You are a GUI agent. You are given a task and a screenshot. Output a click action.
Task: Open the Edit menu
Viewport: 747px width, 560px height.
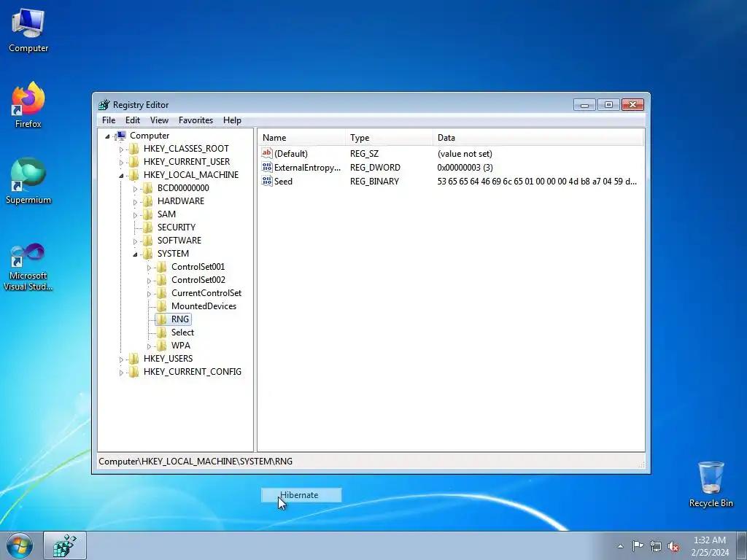coord(133,120)
